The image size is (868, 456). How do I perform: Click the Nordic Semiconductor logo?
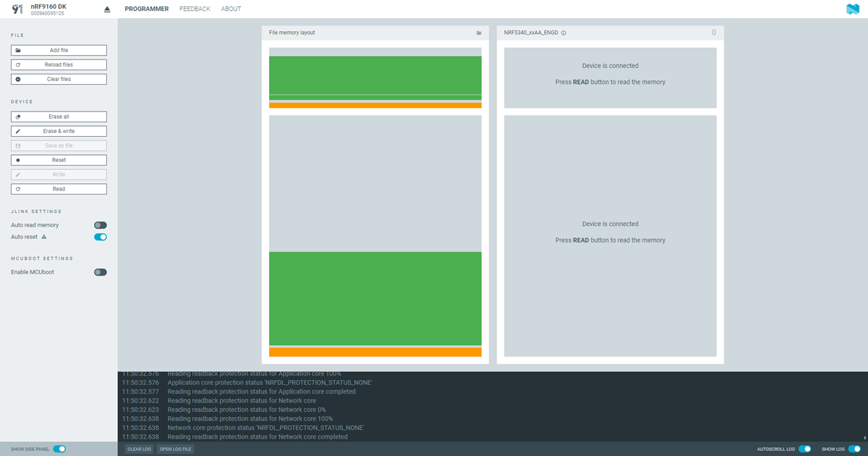[x=852, y=9]
